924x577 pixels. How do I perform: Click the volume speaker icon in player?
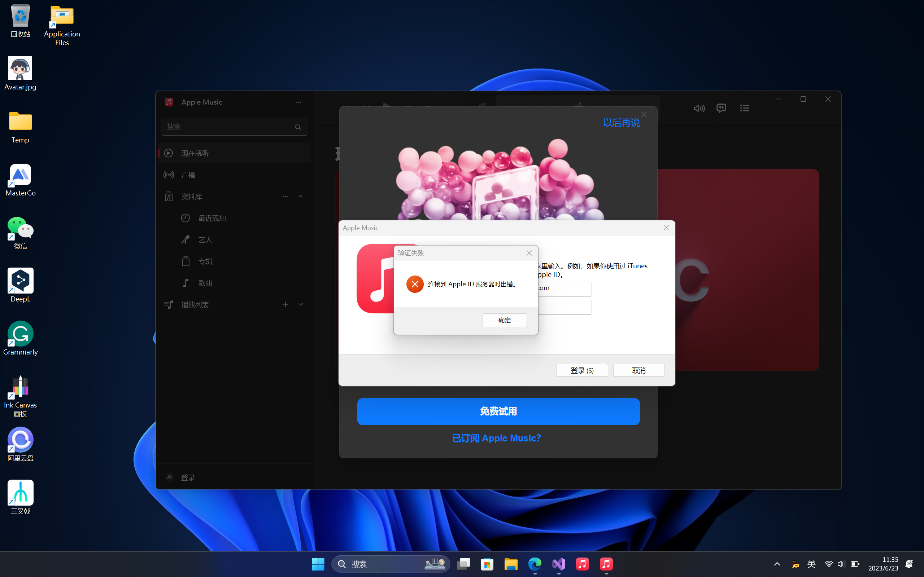699,109
